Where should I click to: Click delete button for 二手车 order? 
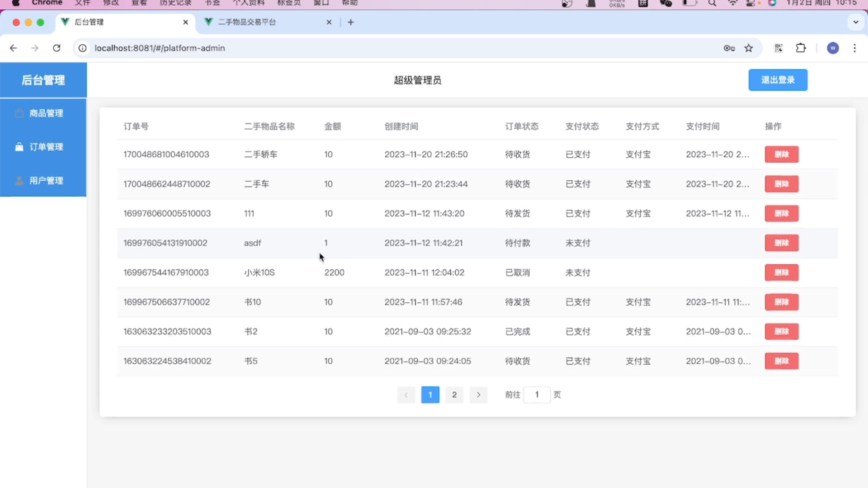(x=782, y=183)
